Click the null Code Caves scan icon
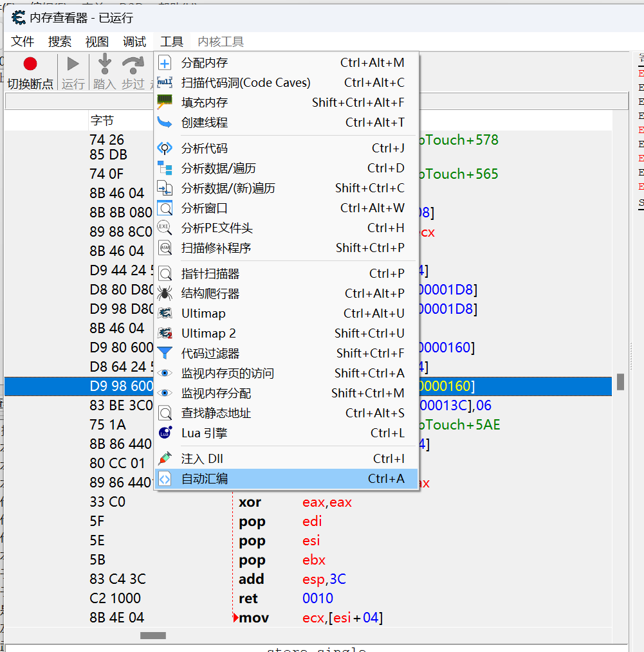The image size is (644, 652). (x=165, y=82)
